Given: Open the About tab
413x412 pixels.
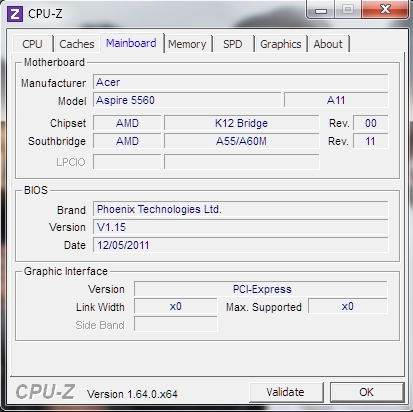Looking at the screenshot, I should [x=328, y=44].
